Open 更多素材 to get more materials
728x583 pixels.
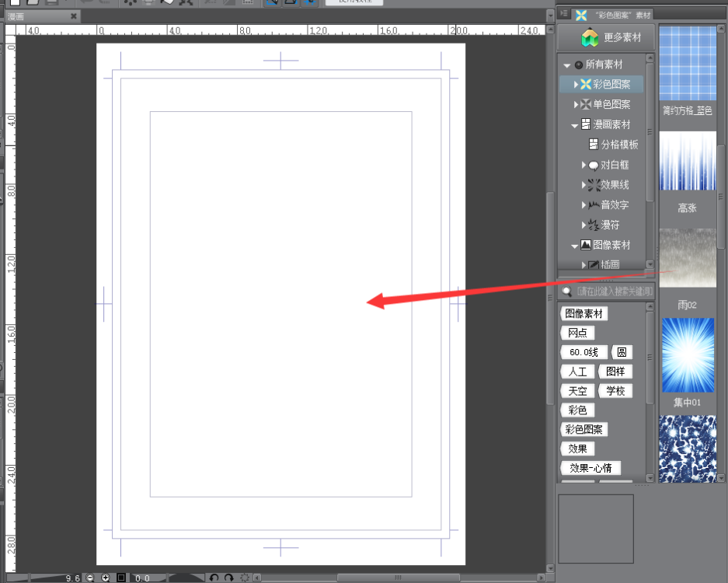[x=606, y=37]
